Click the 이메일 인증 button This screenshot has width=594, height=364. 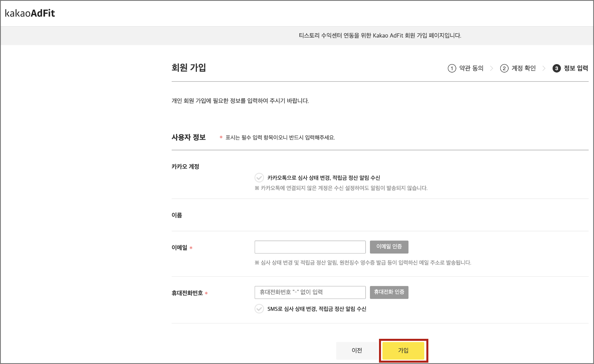[389, 247]
